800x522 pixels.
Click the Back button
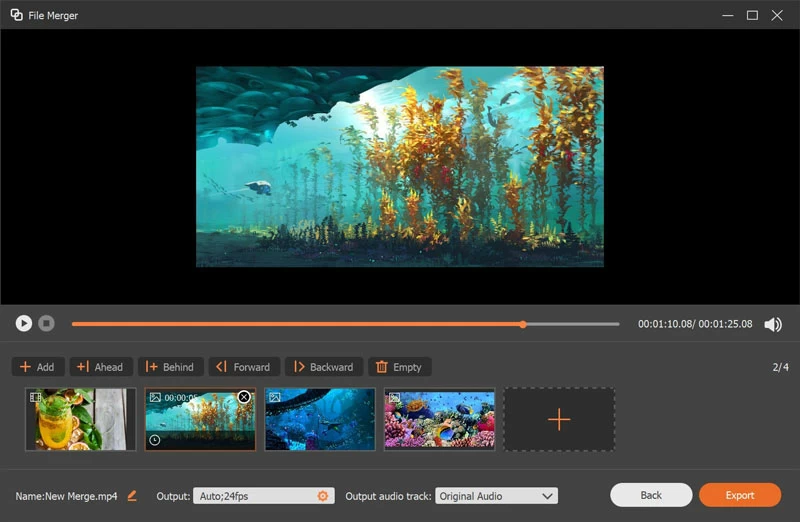point(651,495)
